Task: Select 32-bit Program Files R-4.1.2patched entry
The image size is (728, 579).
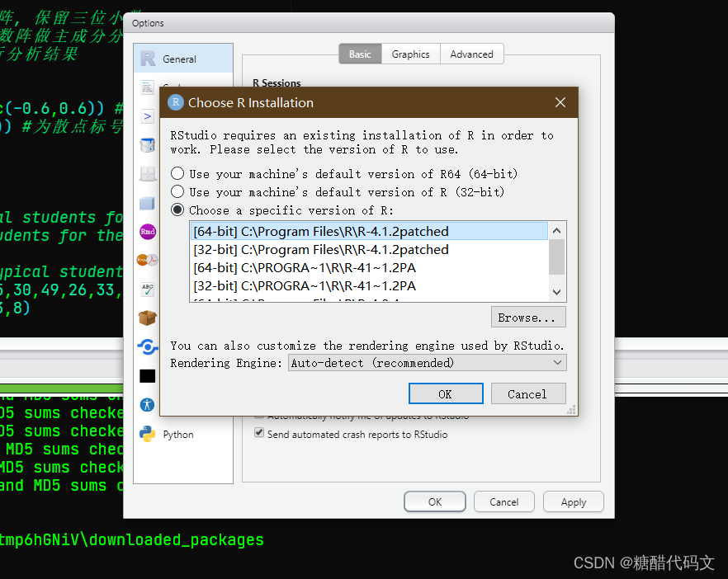Action: (x=369, y=250)
